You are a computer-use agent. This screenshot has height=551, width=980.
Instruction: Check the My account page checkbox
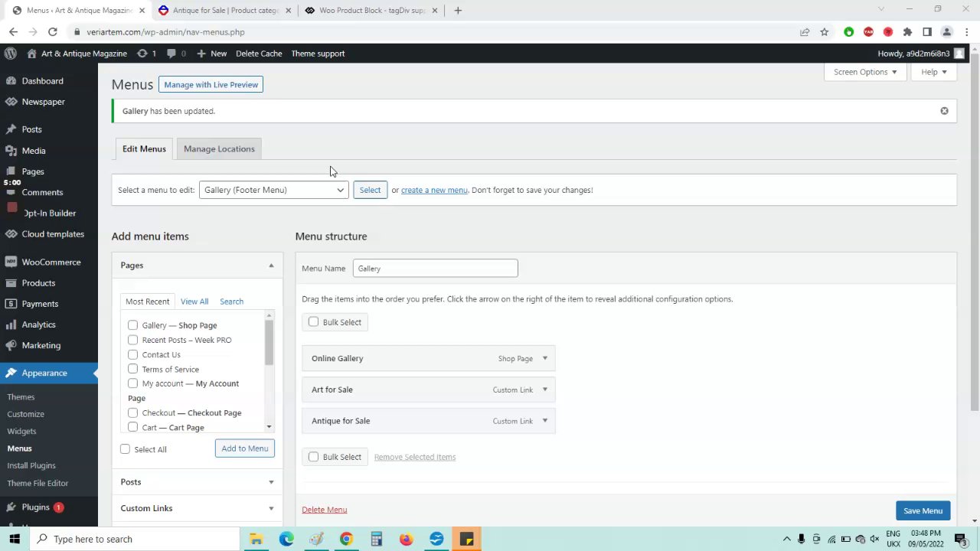[133, 383]
